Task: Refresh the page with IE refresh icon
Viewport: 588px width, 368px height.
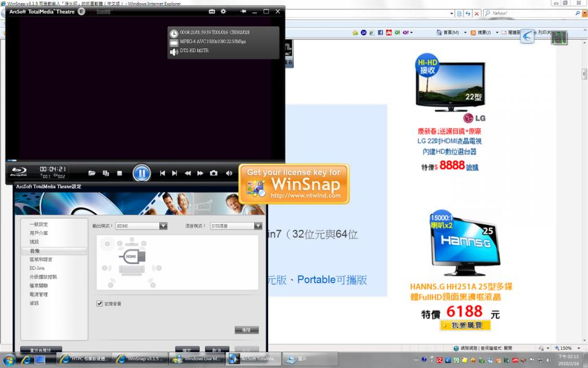Action: [x=468, y=13]
